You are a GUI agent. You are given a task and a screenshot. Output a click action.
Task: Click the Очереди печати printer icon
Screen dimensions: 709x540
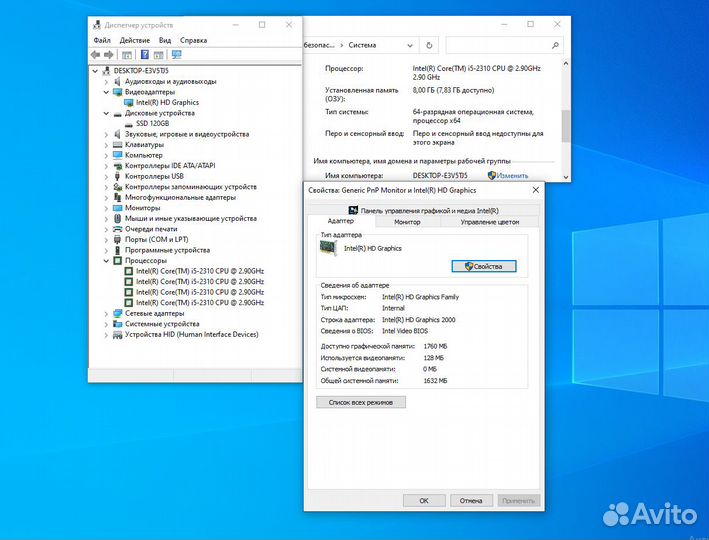[x=118, y=229]
